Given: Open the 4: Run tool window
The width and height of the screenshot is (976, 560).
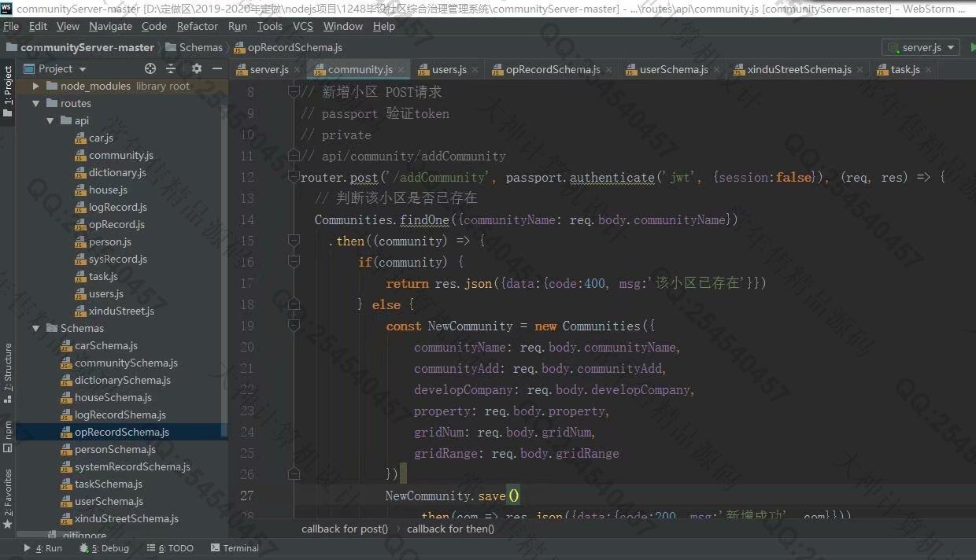Looking at the screenshot, I should click(43, 548).
